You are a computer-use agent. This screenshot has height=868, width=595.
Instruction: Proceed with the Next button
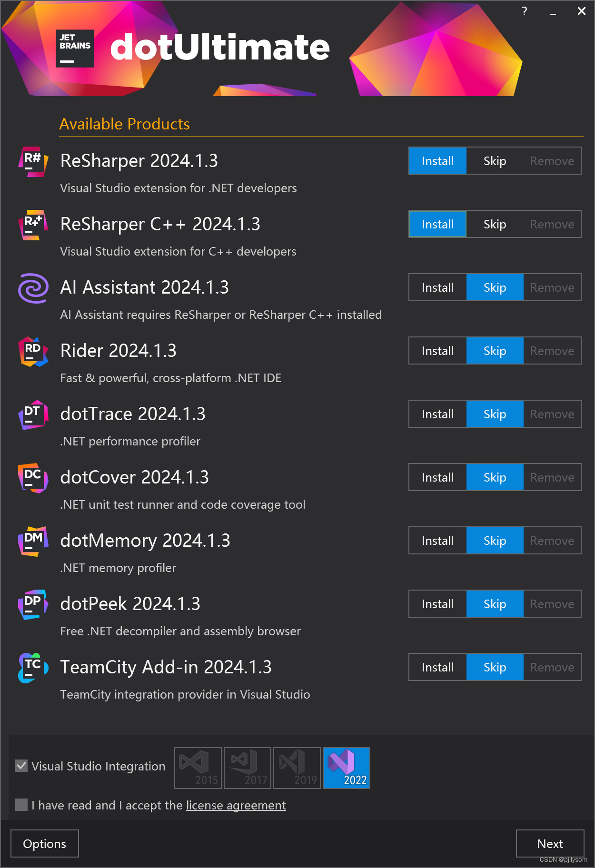550,844
